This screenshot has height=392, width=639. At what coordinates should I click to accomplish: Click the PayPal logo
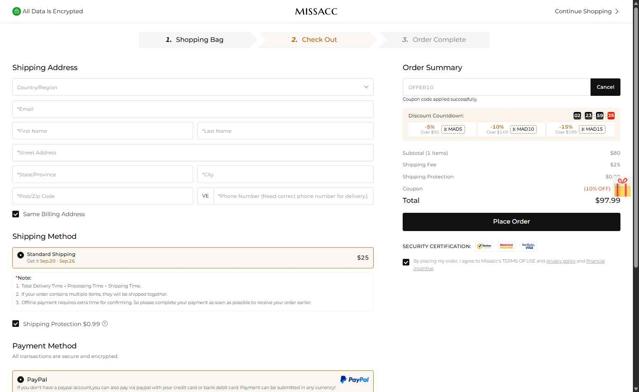(354, 379)
